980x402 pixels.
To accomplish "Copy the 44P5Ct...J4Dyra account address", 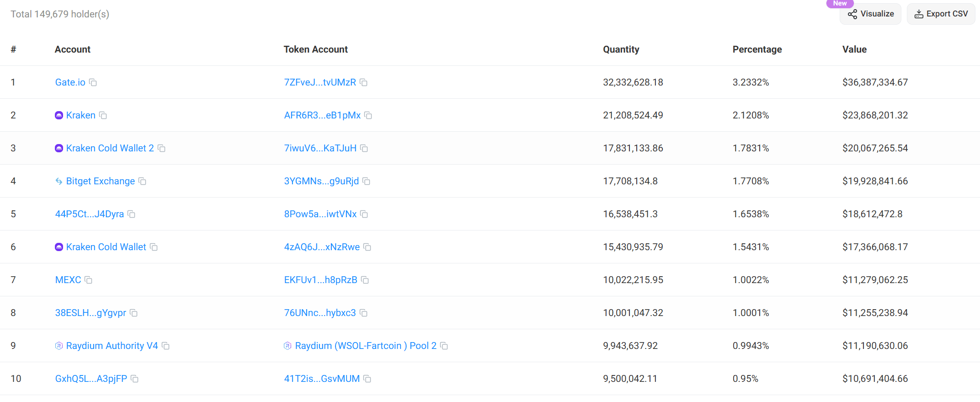I will pos(131,214).
